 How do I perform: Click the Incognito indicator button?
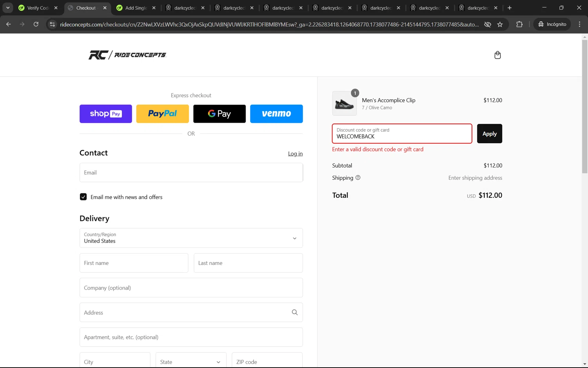point(552,24)
